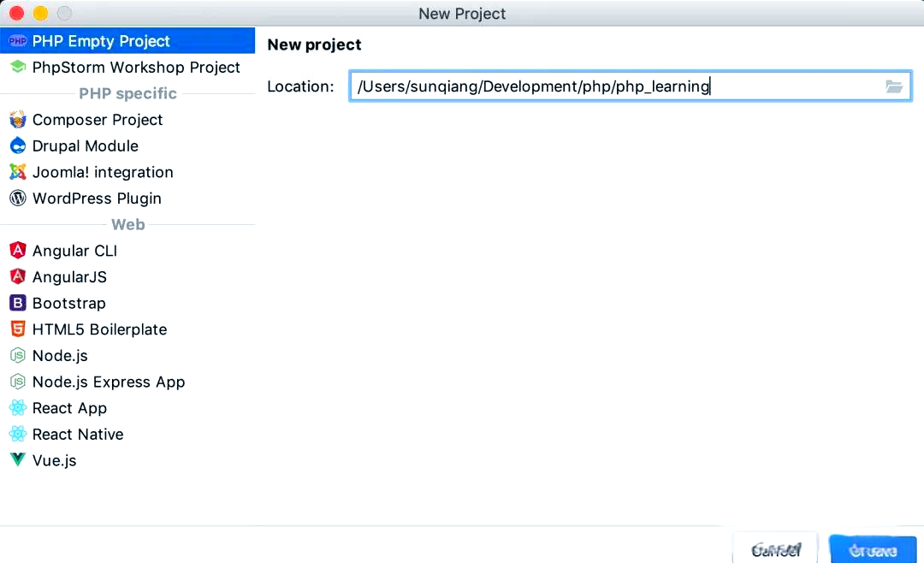
Task: Pick the WordPress Plugin logo icon
Action: [18, 199]
